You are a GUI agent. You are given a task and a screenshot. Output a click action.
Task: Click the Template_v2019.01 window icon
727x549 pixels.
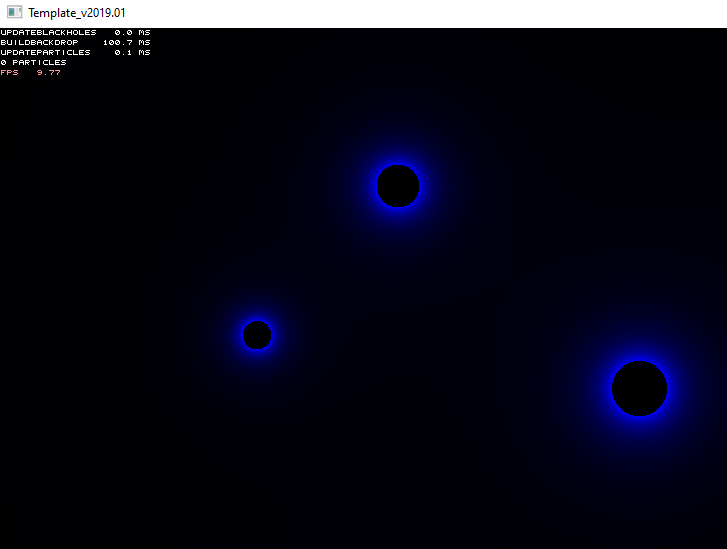click(x=14, y=12)
